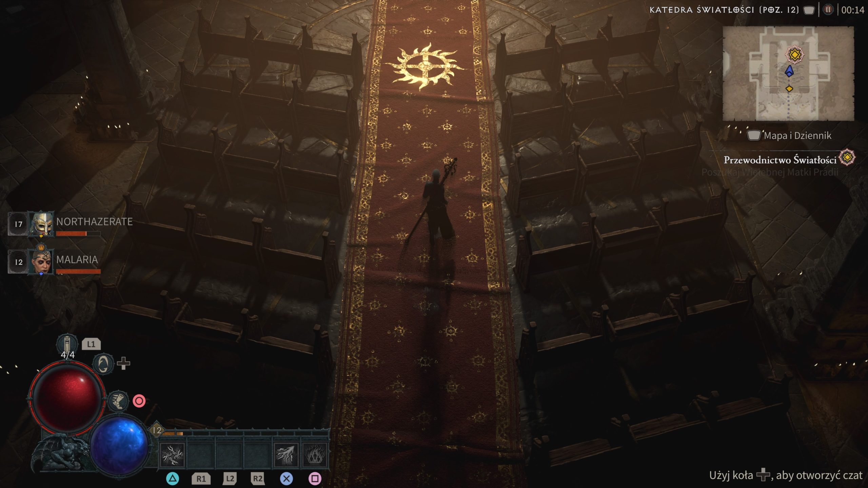
Task: Click the touchpad icon beside Mapa i Dziennik
Action: 753,136
